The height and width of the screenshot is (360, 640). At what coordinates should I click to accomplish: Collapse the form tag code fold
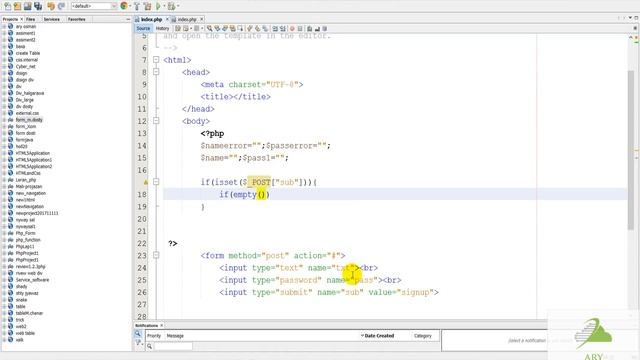click(x=156, y=256)
